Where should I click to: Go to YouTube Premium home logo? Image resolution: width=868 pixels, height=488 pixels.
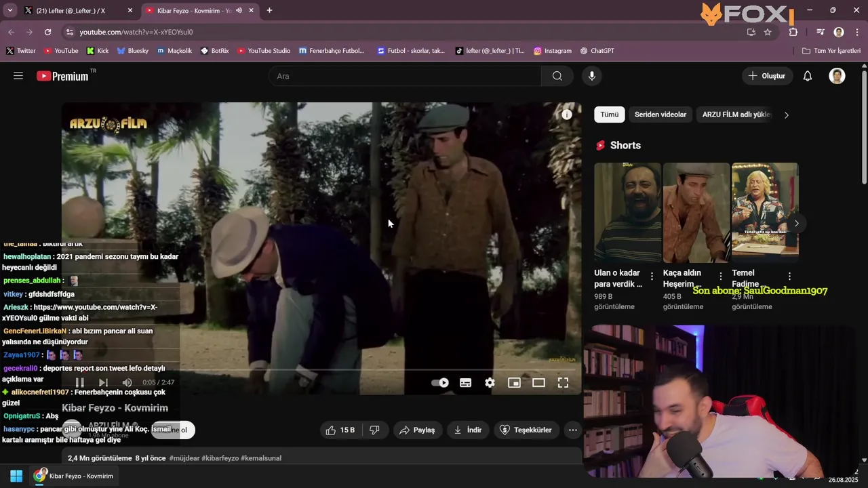62,76
